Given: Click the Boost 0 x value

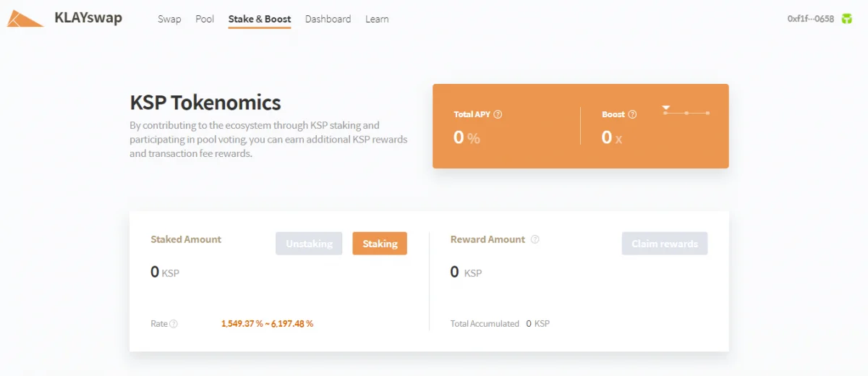Looking at the screenshot, I should [612, 137].
